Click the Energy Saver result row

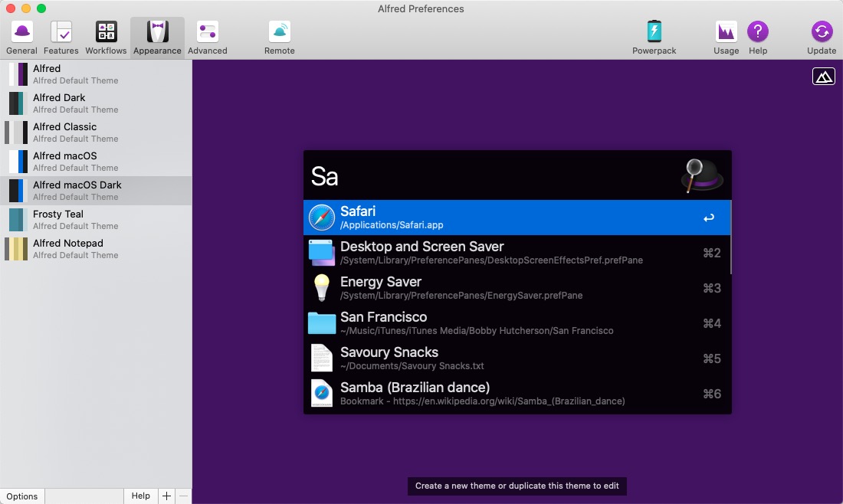point(517,288)
